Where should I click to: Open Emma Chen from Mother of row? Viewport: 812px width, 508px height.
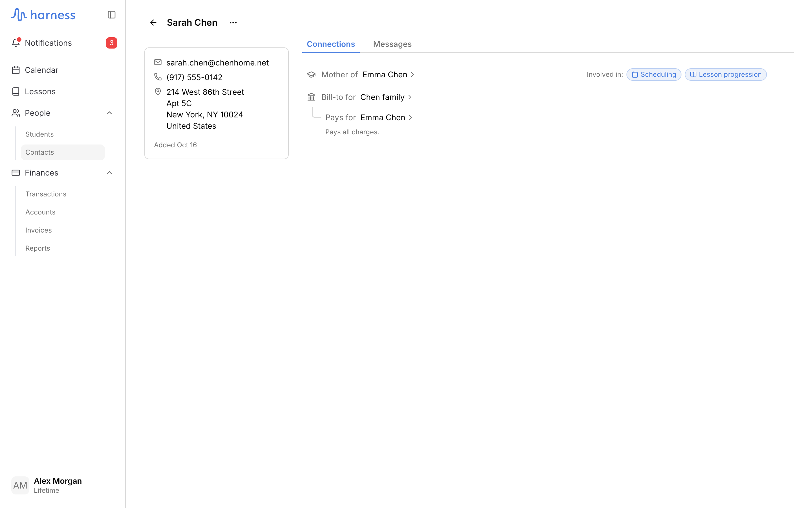389,75
